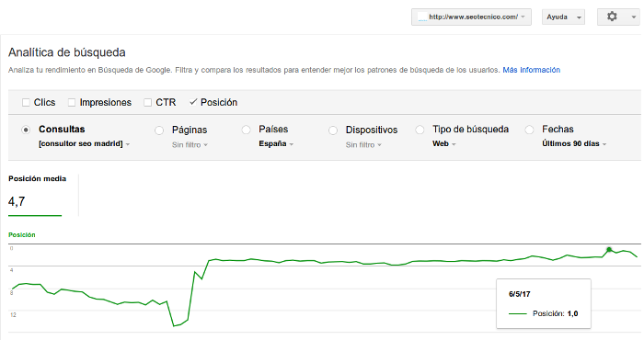Click the Analítica de búsqueda heading
The width and height of the screenshot is (644, 340).
(x=66, y=52)
